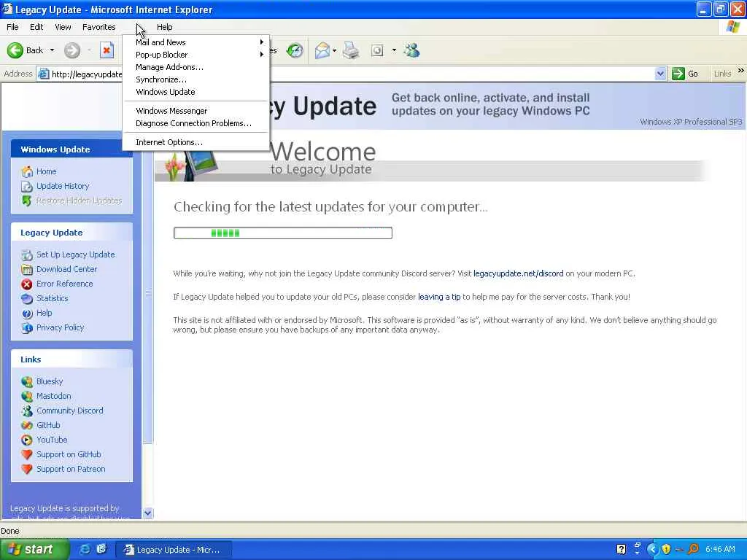Open the Mail button dropdown arrow
The image size is (747, 560).
point(334,50)
